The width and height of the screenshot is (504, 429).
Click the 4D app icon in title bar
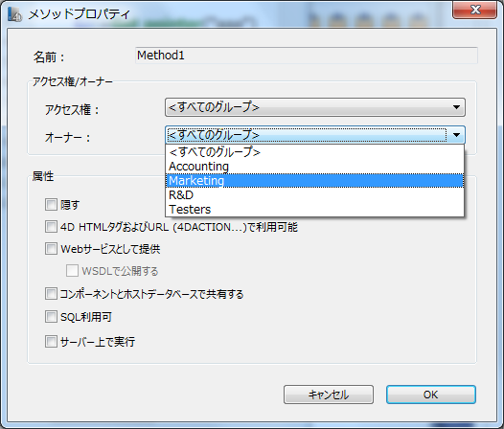14,13
